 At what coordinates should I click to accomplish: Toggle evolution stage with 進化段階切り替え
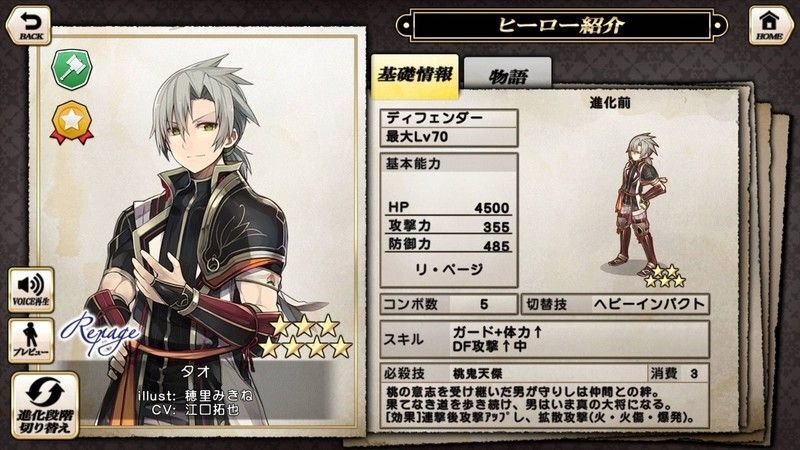pyautogui.click(x=45, y=405)
